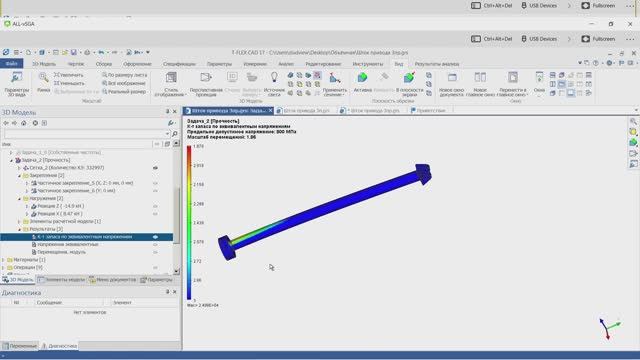Switch to Анализ ribbon tab
The height and width of the screenshot is (360, 640).
pyautogui.click(x=286, y=64)
